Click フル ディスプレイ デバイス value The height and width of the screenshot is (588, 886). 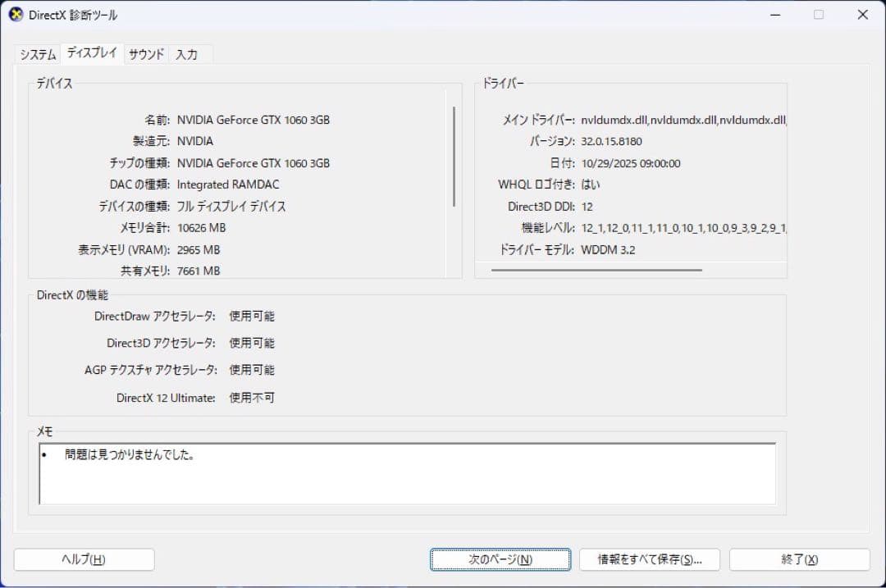(x=231, y=206)
